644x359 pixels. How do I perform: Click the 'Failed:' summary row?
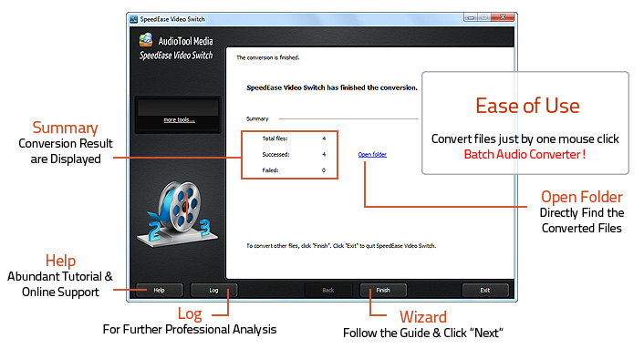click(x=294, y=170)
